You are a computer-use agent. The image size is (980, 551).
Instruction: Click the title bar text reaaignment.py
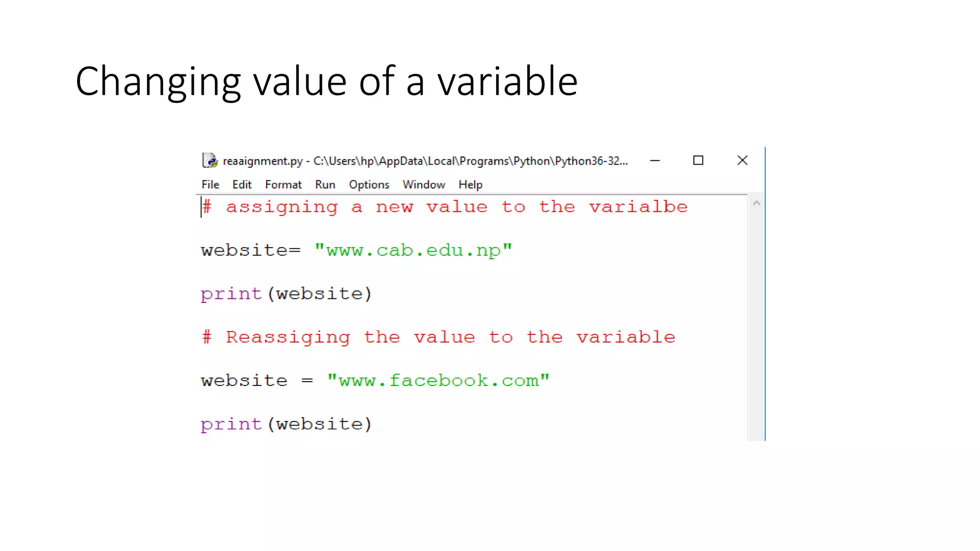point(263,161)
